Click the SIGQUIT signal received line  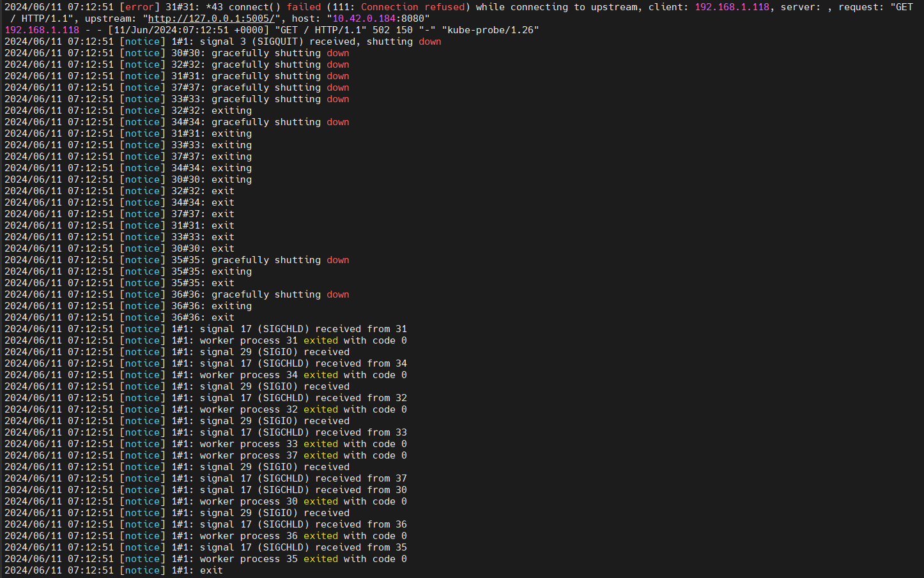[306, 42]
